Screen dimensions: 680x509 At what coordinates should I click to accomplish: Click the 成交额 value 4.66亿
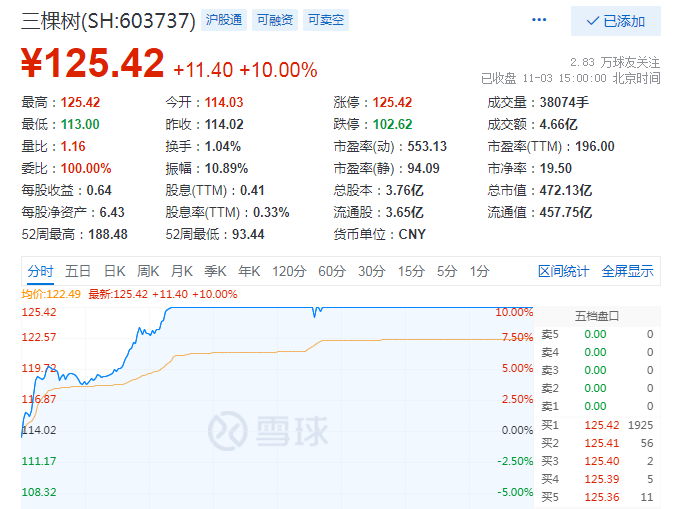click(x=559, y=124)
